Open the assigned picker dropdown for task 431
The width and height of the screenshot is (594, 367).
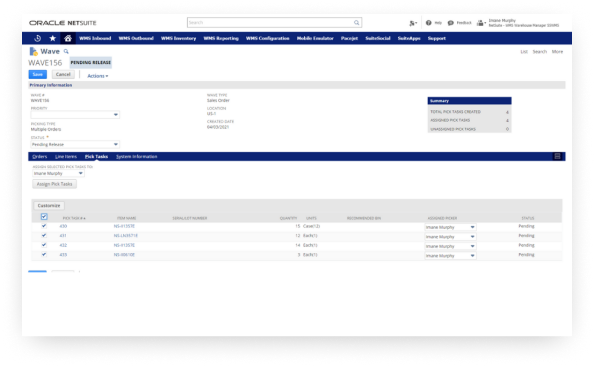450,237
